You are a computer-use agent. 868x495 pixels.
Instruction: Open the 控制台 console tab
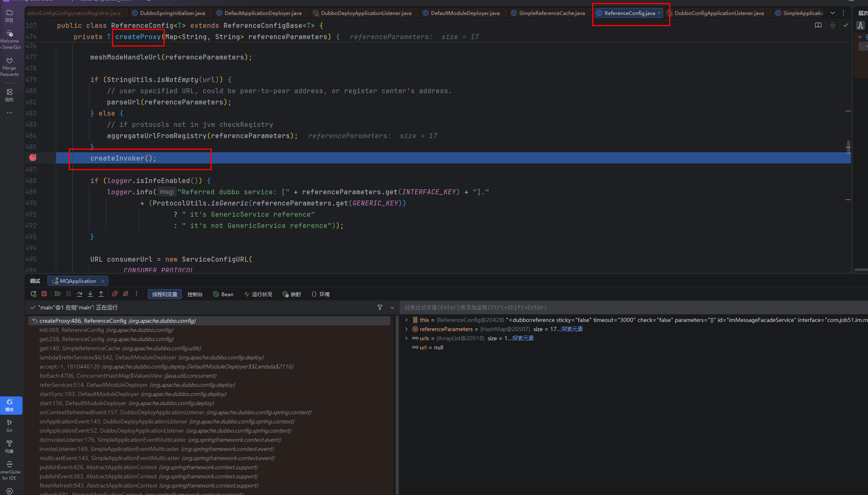coord(195,294)
